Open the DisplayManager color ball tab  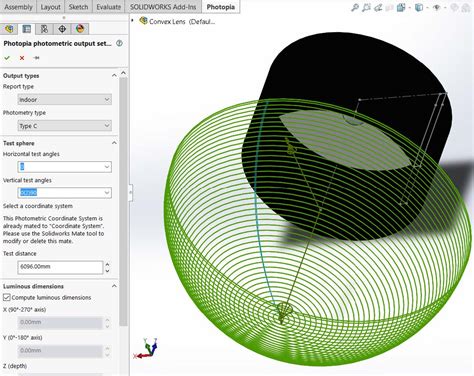coord(80,29)
